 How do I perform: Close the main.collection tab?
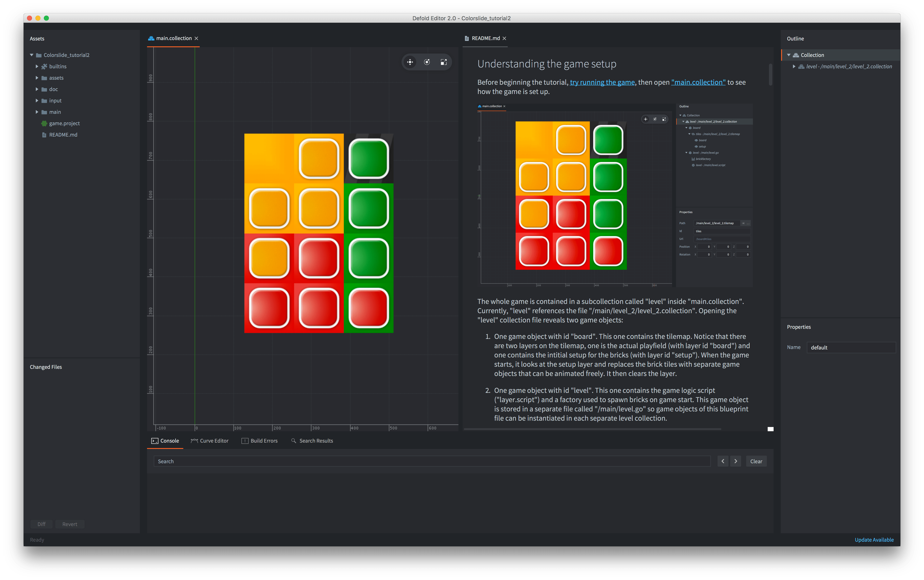coord(197,38)
